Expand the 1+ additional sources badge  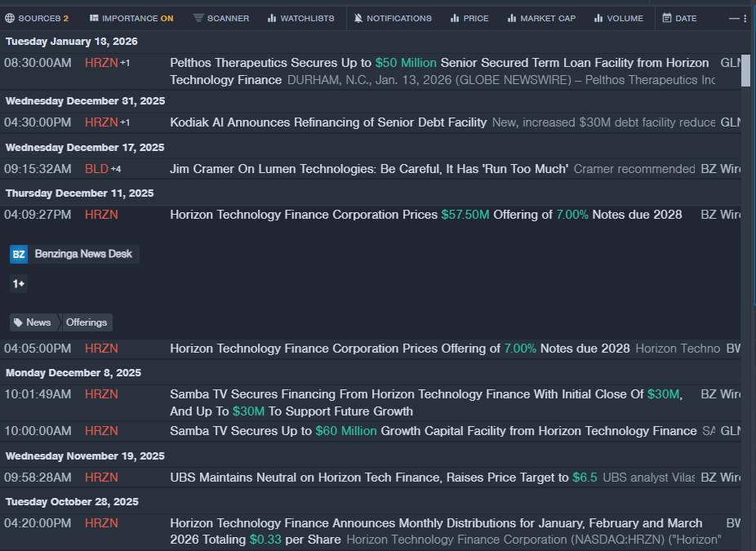[18, 283]
